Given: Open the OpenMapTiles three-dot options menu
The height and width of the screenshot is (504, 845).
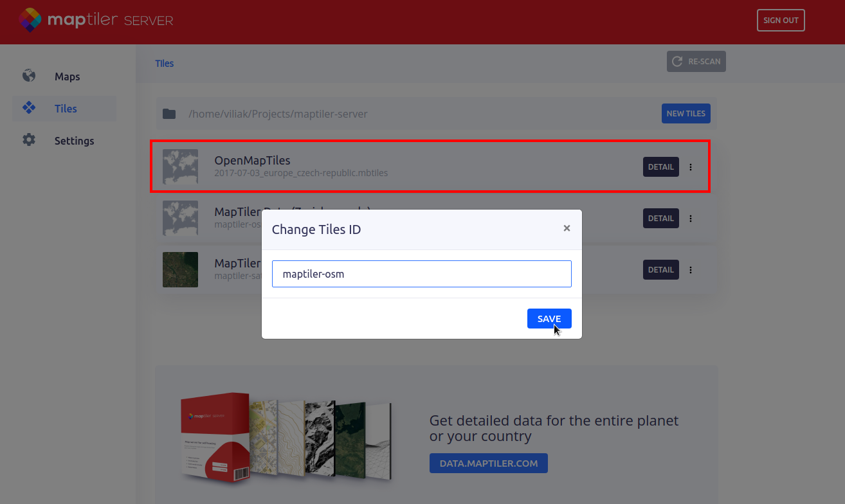Looking at the screenshot, I should (691, 167).
